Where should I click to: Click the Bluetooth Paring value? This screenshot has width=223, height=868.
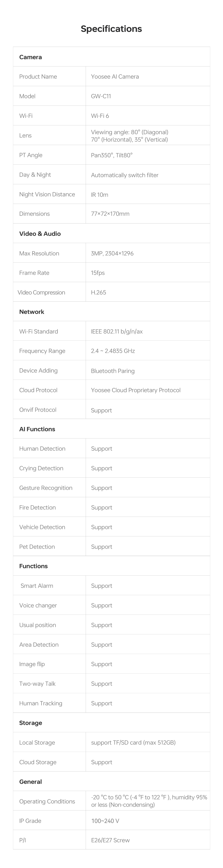pyautogui.click(x=113, y=371)
